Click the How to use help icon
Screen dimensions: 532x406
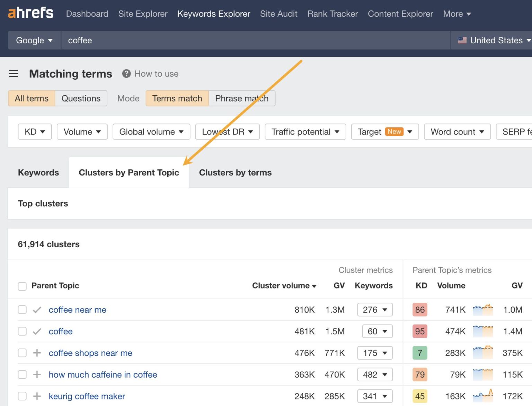[126, 74]
